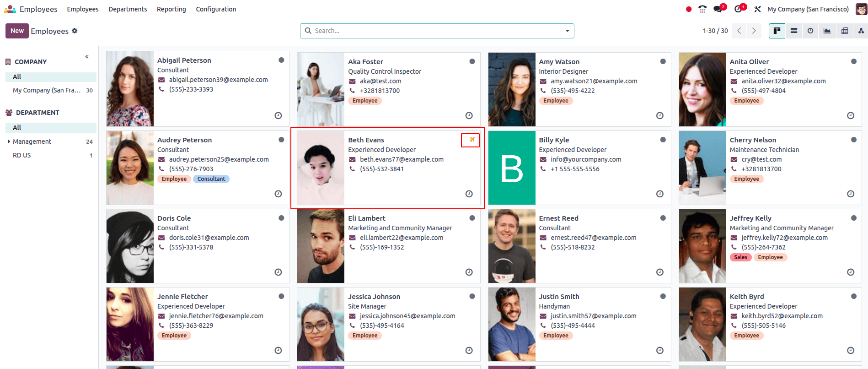Open activity clock on Aka Foster card

point(469,115)
